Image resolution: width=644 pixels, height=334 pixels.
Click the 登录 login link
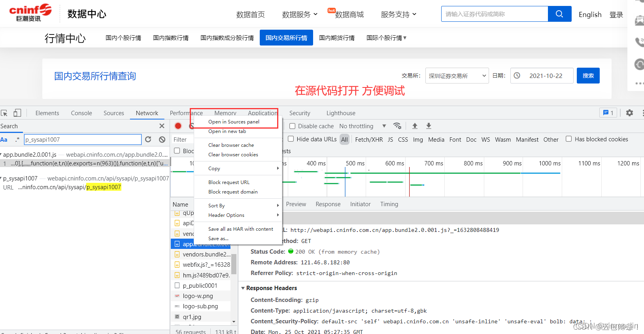point(616,14)
